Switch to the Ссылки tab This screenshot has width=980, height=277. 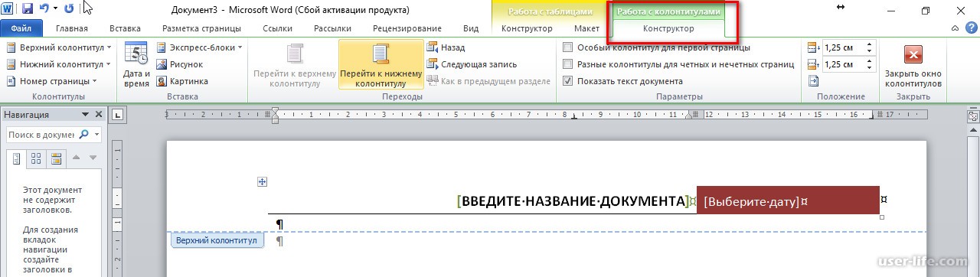(277, 28)
